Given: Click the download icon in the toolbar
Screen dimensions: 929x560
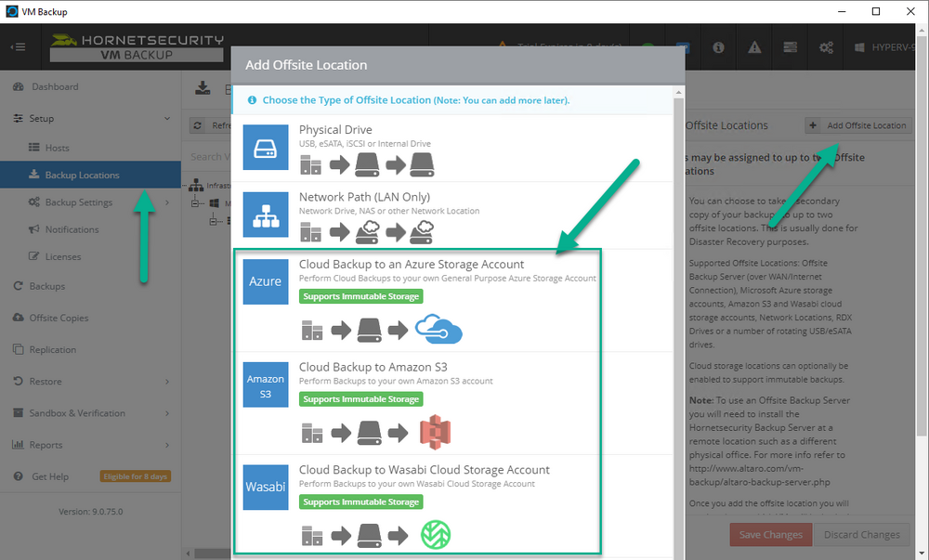Looking at the screenshot, I should [x=203, y=88].
